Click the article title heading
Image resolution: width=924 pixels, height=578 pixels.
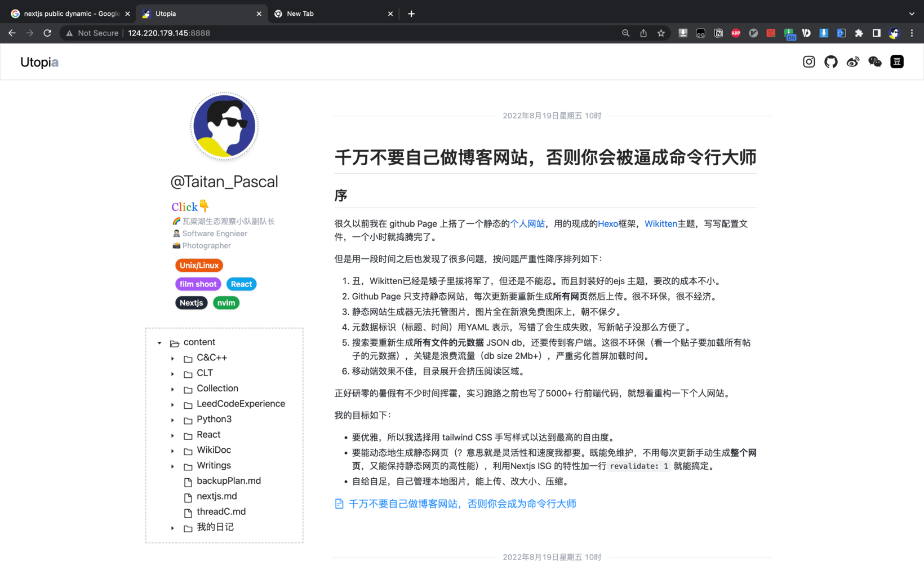(x=545, y=157)
